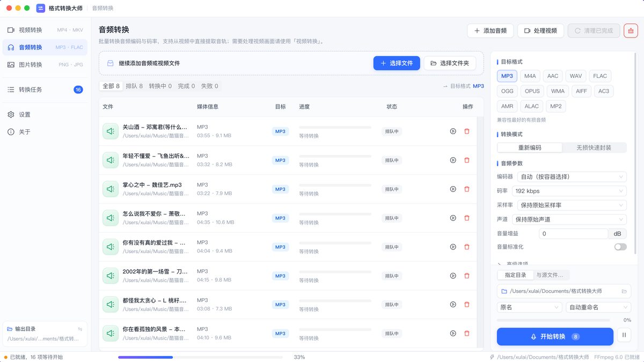644x362 pixels.
Task: Open the 原名 naming dropdown
Action: pyautogui.click(x=530, y=307)
